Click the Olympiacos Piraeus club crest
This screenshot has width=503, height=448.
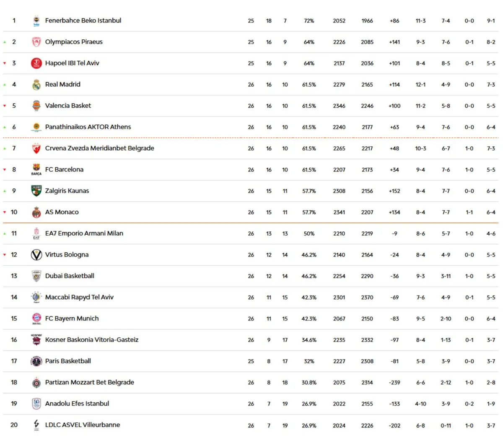pyautogui.click(x=36, y=42)
